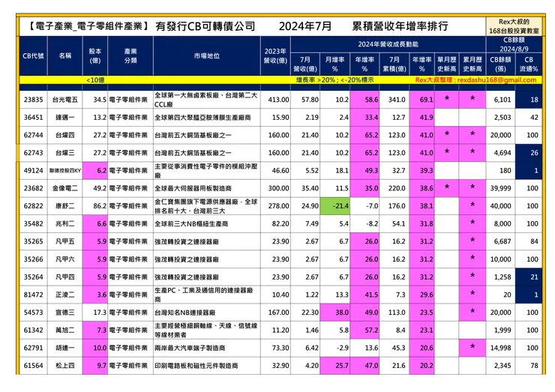The width and height of the screenshot is (555, 392).
Task: Click the 84 CB circulation cell
Action: (529, 241)
